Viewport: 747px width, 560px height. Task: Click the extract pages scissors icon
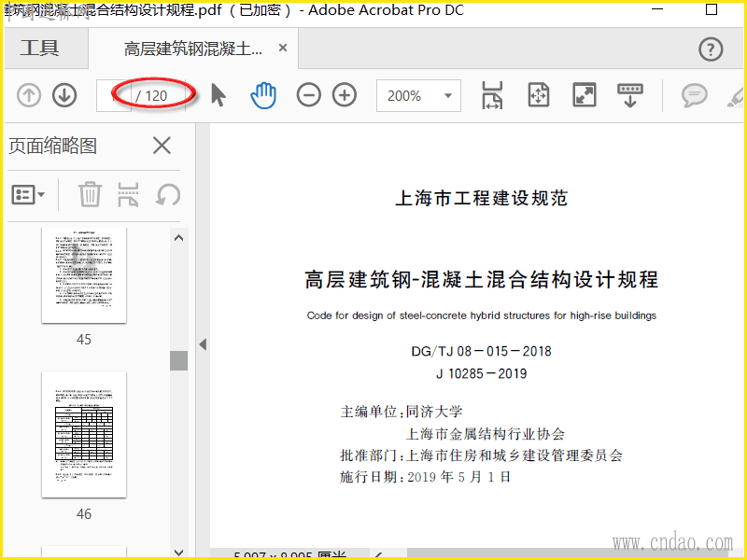coord(128,194)
